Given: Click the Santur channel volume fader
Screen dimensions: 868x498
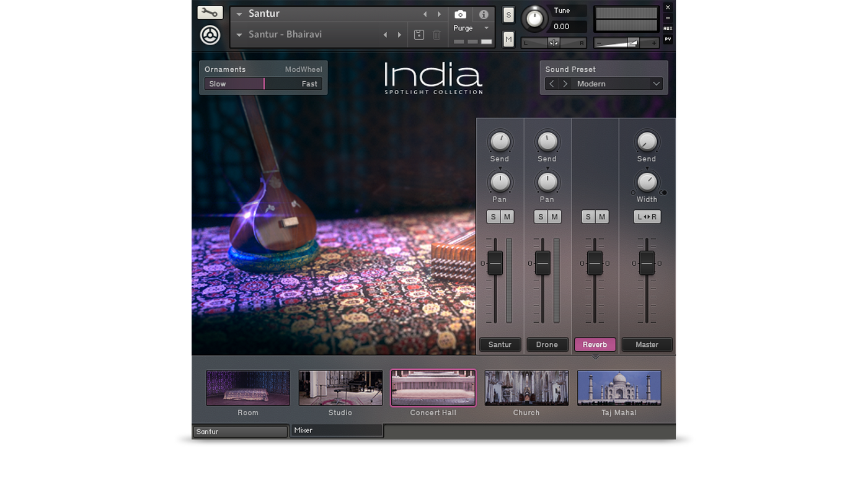Looking at the screenshot, I should click(495, 263).
